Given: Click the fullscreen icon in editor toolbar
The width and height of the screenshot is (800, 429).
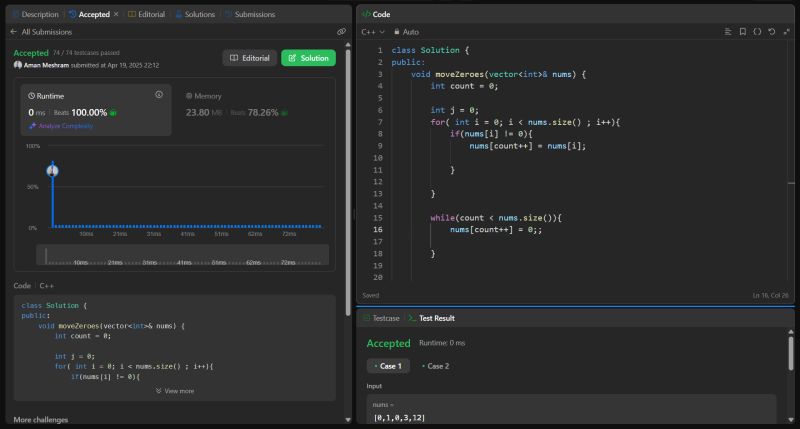Looking at the screenshot, I should coord(787,32).
